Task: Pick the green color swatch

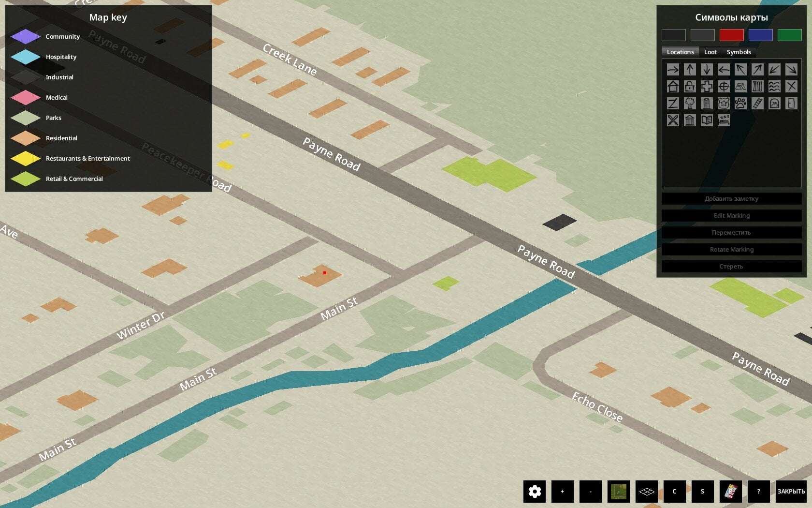Action: point(790,35)
